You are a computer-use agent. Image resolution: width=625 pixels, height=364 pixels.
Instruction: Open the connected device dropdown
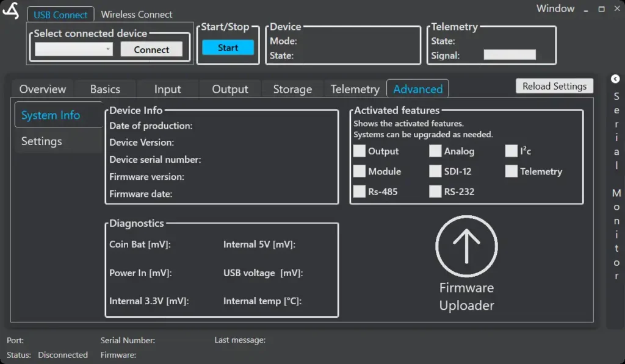[x=74, y=49]
